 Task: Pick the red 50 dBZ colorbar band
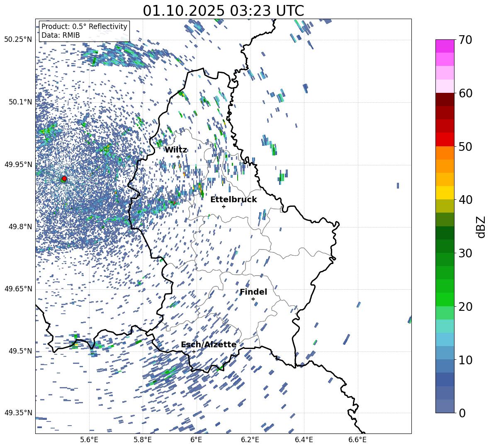(x=445, y=140)
